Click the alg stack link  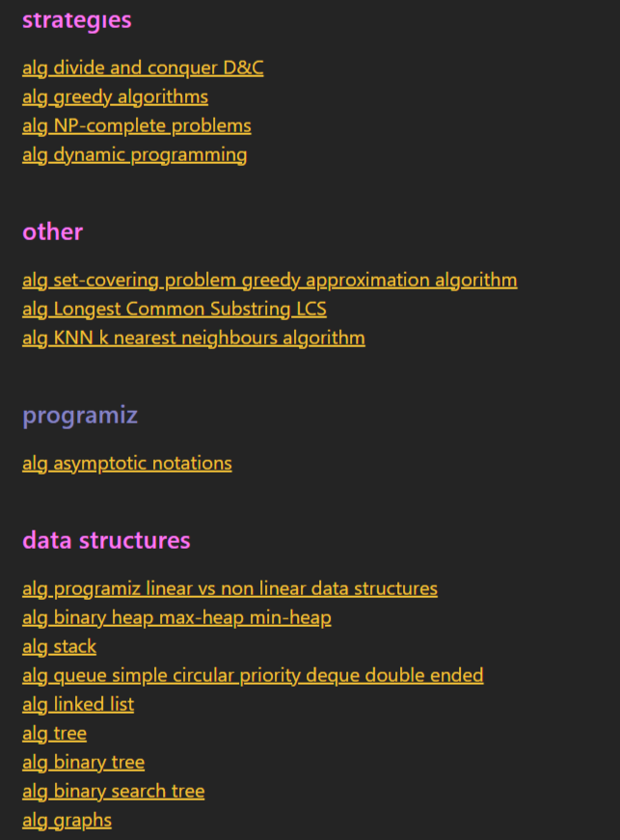[59, 647]
